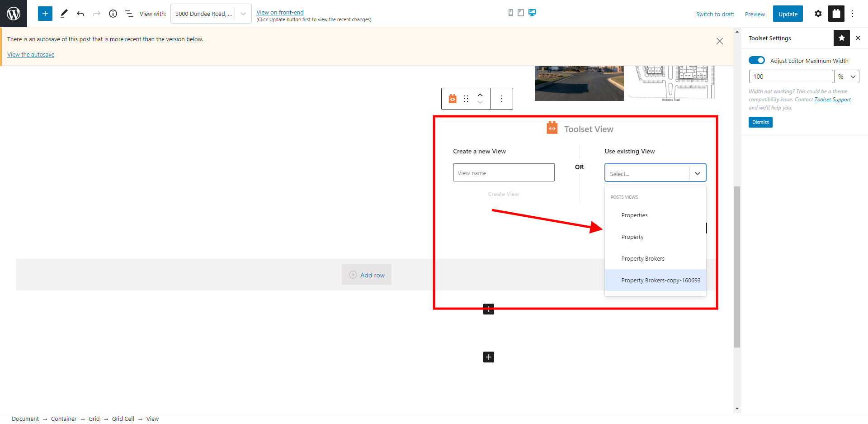Click the editor vertical scrollbar

[737, 267]
